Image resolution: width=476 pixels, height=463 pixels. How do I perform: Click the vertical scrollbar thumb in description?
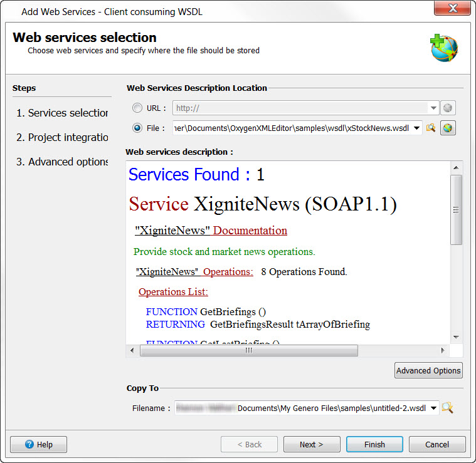[x=456, y=209]
